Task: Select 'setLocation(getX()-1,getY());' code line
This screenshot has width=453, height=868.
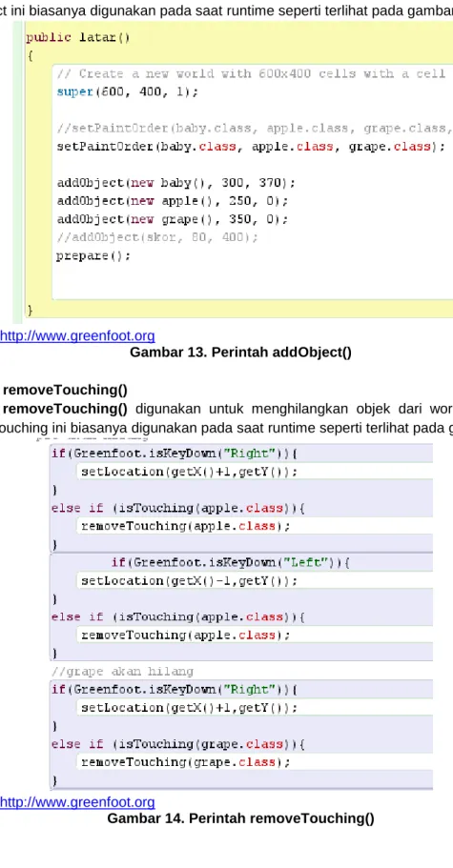Action: tap(190, 580)
